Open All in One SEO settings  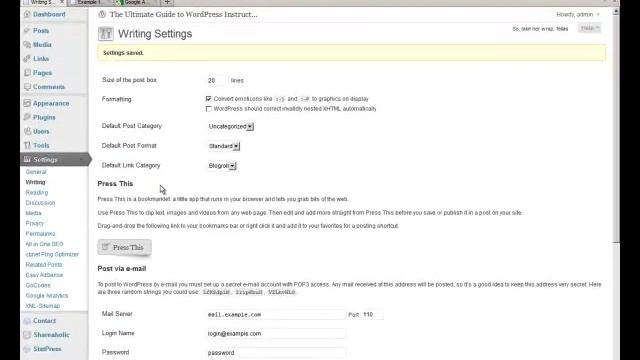(44, 244)
